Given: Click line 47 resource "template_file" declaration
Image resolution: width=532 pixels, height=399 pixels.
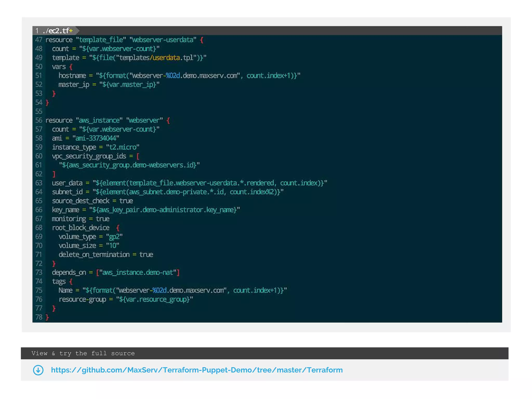Looking at the screenshot, I should (124, 40).
